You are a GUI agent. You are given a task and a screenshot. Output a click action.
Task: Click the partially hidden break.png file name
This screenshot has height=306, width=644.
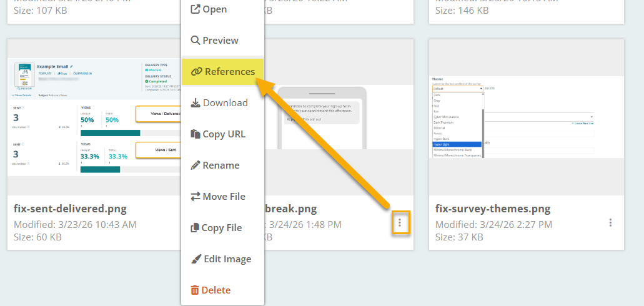click(291, 209)
